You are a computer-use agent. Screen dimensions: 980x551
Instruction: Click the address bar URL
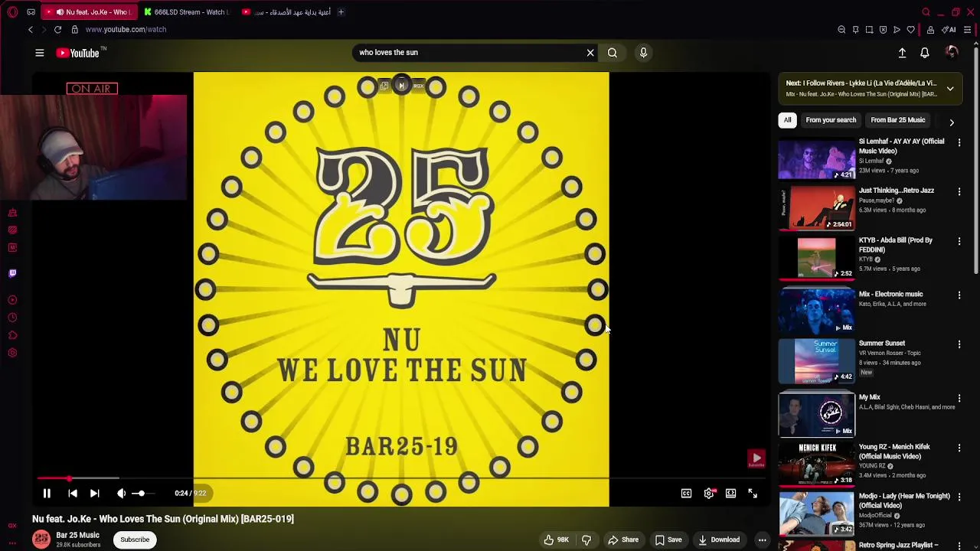click(126, 29)
